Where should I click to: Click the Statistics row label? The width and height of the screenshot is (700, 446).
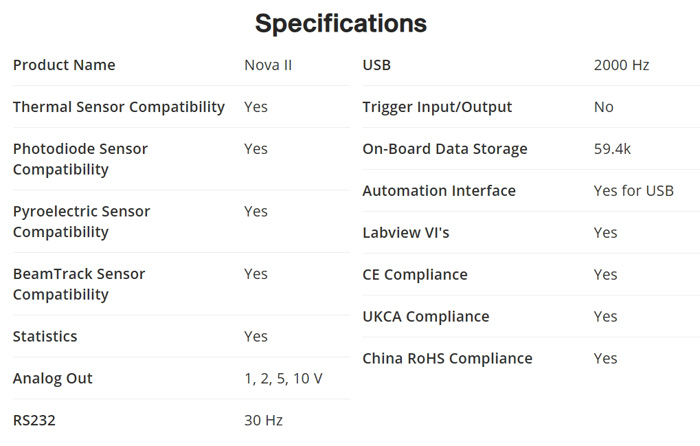point(45,336)
